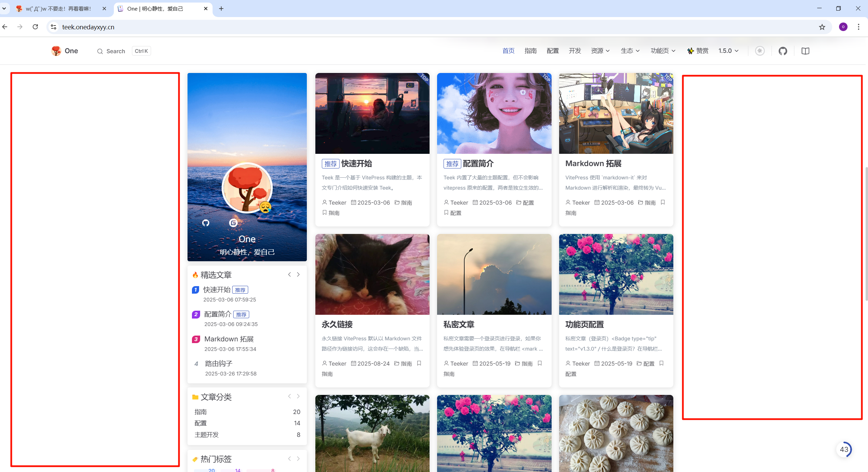Screen dimensions: 868x472
Task: Open the 指南 nav menu item
Action: click(x=530, y=51)
